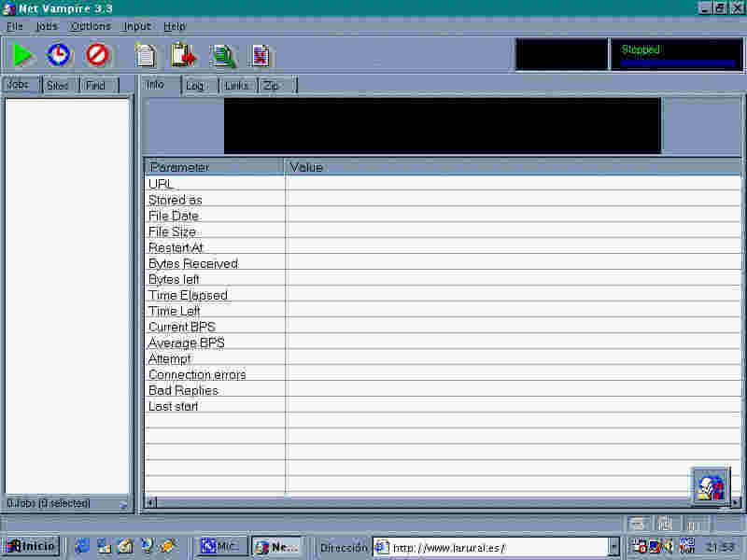The height and width of the screenshot is (560, 747).
Task: Switch to the Sites tab
Action: [59, 86]
